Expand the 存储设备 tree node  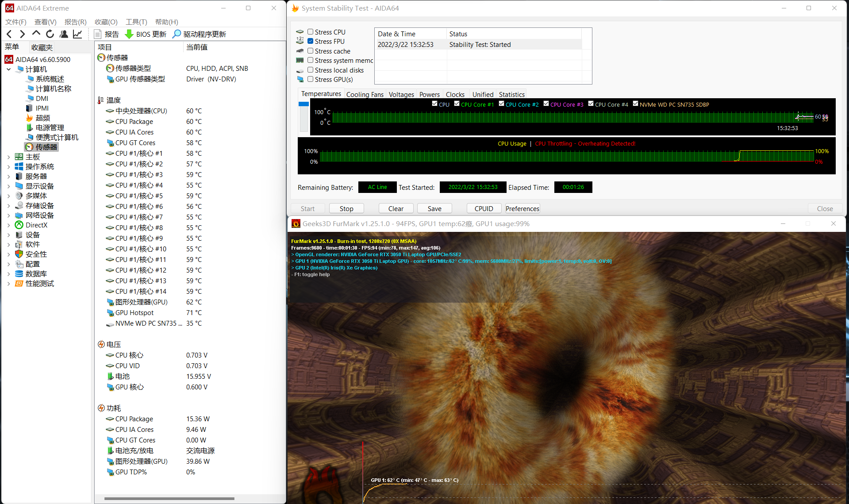click(x=8, y=205)
